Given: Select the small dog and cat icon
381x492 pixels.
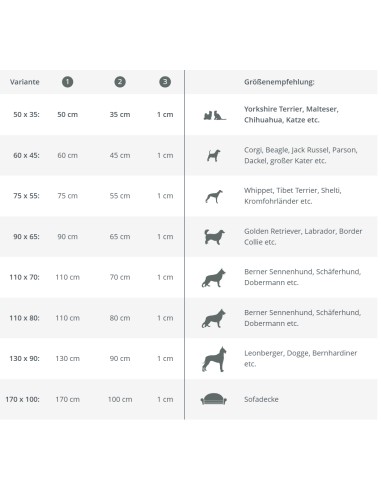Looking at the screenshot, I should tap(214, 115).
